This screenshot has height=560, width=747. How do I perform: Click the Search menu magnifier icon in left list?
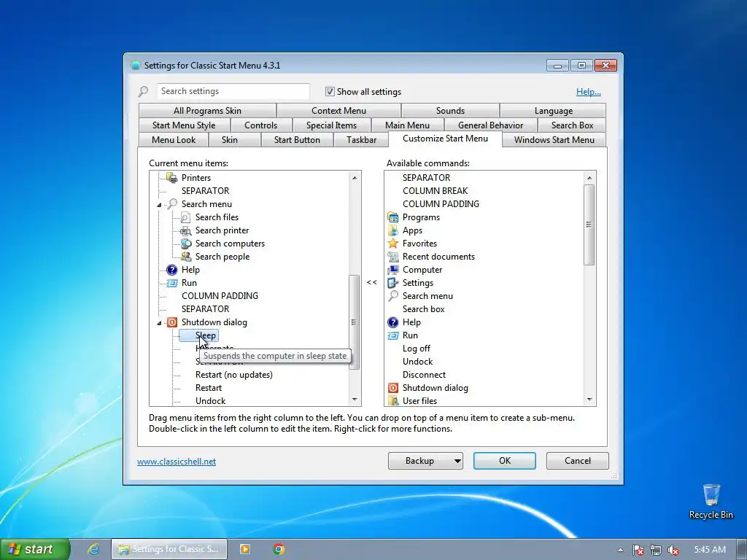point(171,204)
